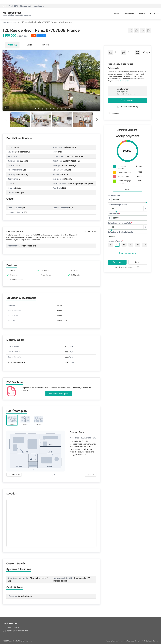Open the Download menu item
The width and height of the screenshot is (161, 644).
[154, 14]
